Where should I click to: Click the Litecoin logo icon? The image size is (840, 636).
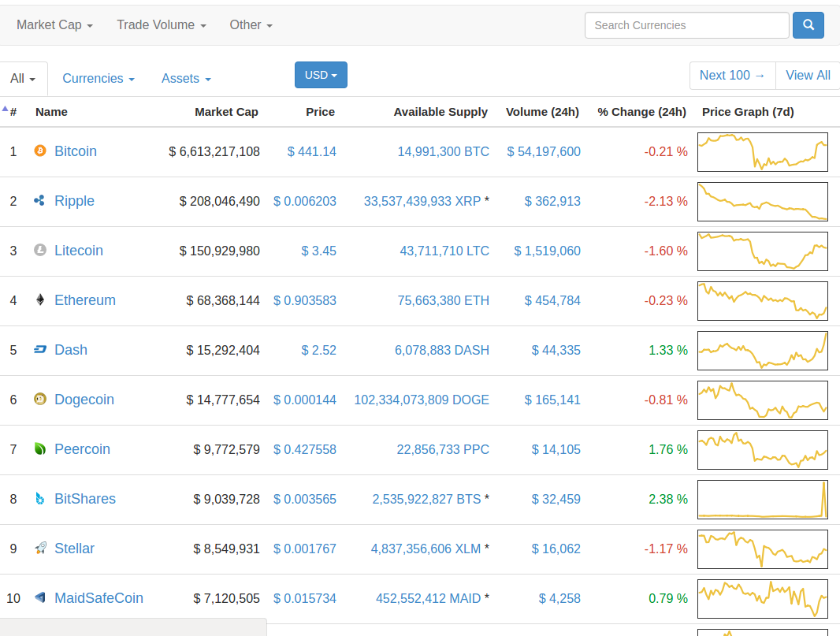pyautogui.click(x=40, y=251)
